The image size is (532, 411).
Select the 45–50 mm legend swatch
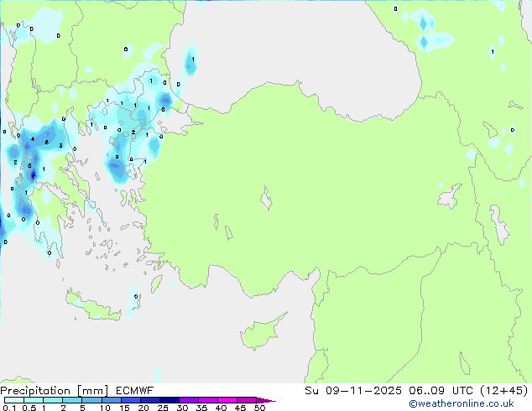click(x=247, y=400)
